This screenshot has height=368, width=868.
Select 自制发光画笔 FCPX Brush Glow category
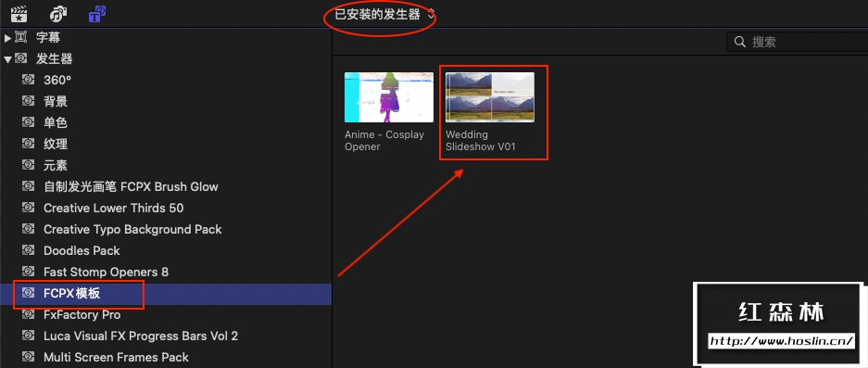click(166, 186)
